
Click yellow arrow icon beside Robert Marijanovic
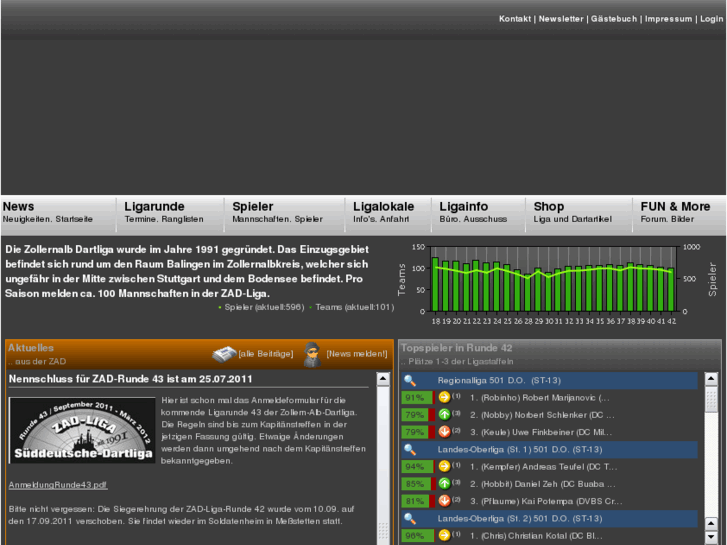pyautogui.click(x=444, y=398)
